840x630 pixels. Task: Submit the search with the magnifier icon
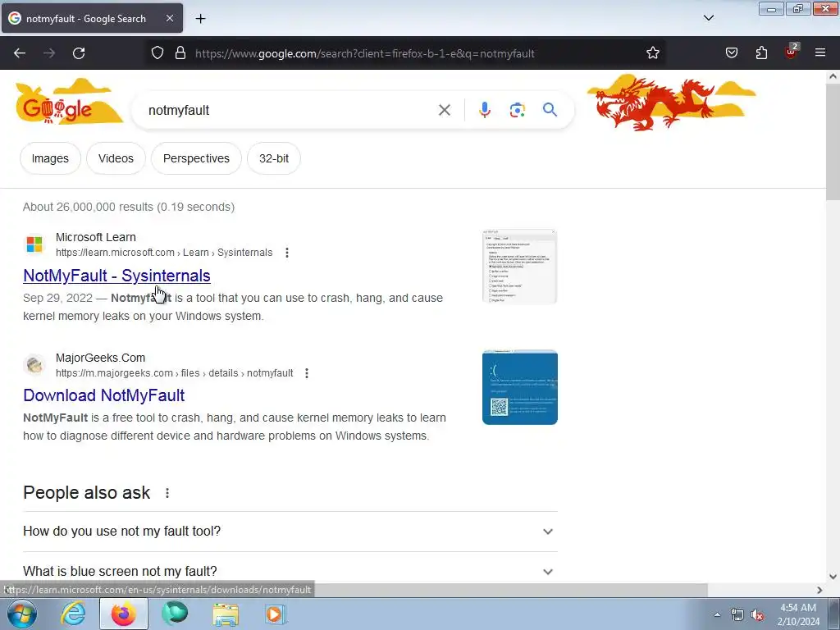(550, 110)
